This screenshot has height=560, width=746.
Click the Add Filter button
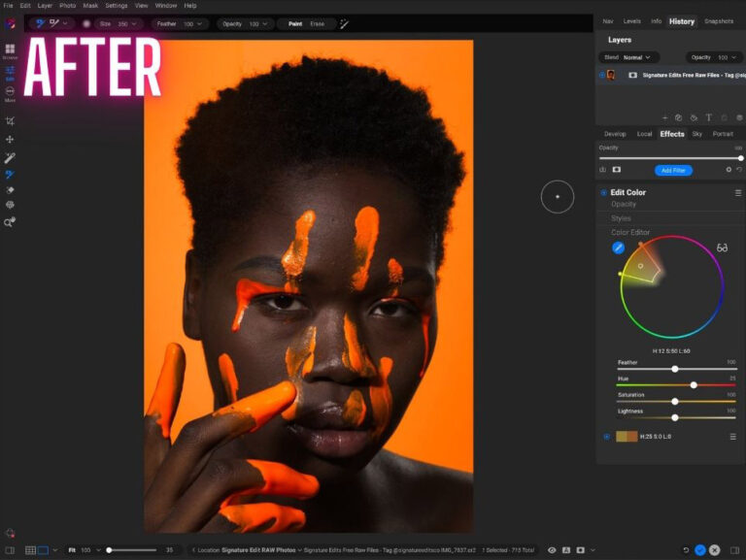point(673,170)
